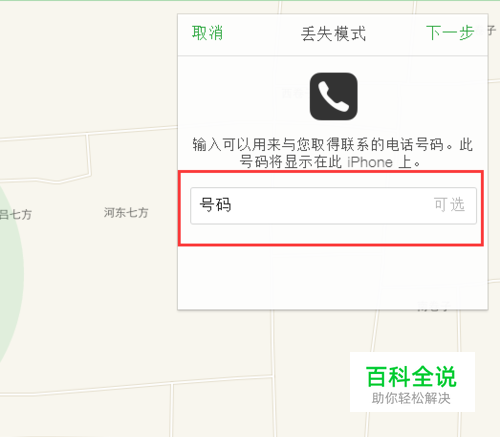Click the 助你轻松解决 slogan text
This screenshot has width=500, height=437.
pyautogui.click(x=411, y=398)
